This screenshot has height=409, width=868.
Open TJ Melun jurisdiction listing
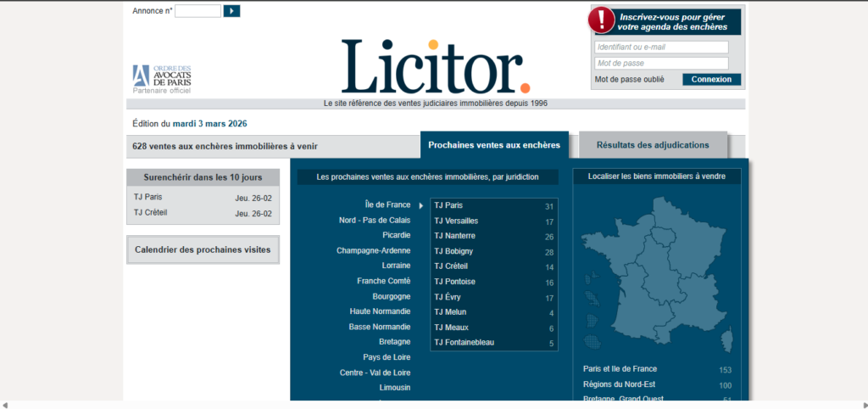tap(494, 312)
